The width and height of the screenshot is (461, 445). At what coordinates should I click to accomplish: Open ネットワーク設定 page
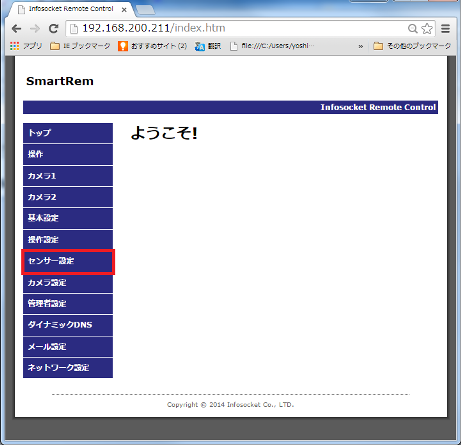coord(68,368)
